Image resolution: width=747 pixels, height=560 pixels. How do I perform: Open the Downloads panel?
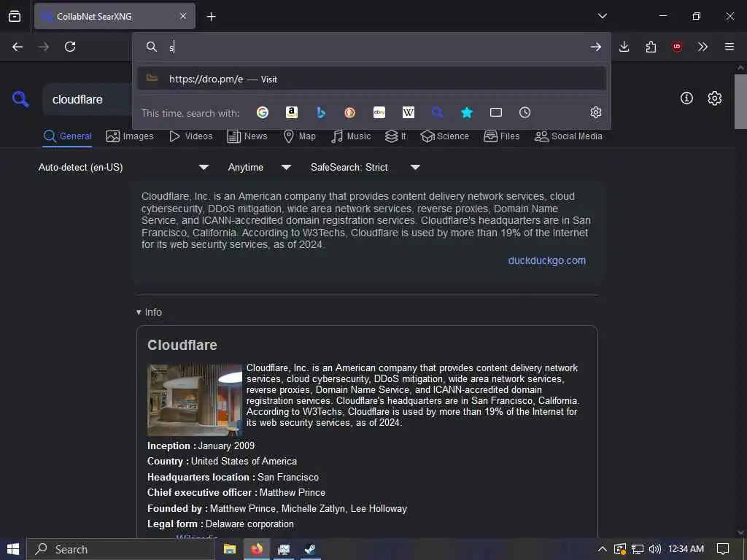pos(624,47)
